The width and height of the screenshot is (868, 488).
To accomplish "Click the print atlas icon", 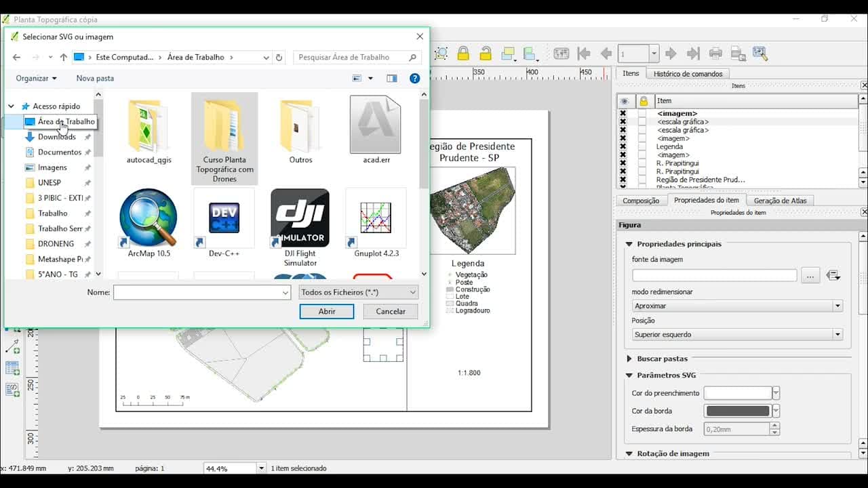I will (715, 54).
